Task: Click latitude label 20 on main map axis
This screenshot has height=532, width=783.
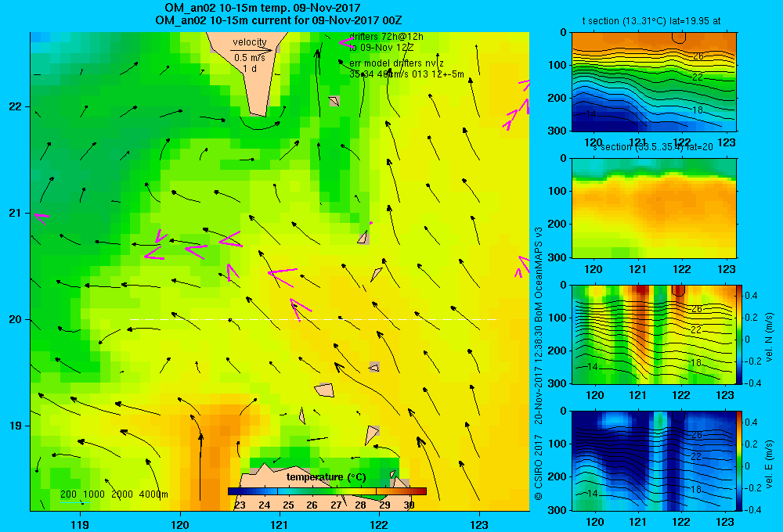Action: point(15,319)
